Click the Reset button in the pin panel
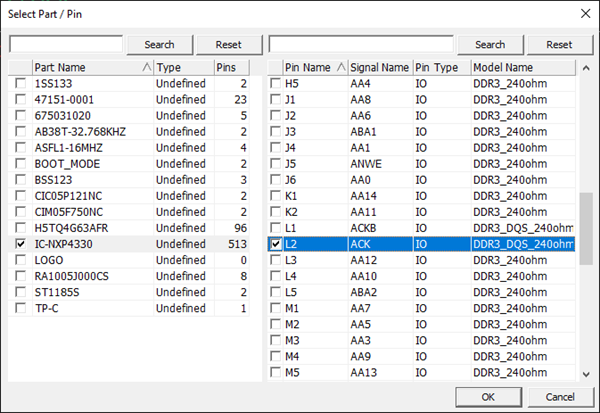This screenshot has width=600, height=413. pyautogui.click(x=559, y=45)
